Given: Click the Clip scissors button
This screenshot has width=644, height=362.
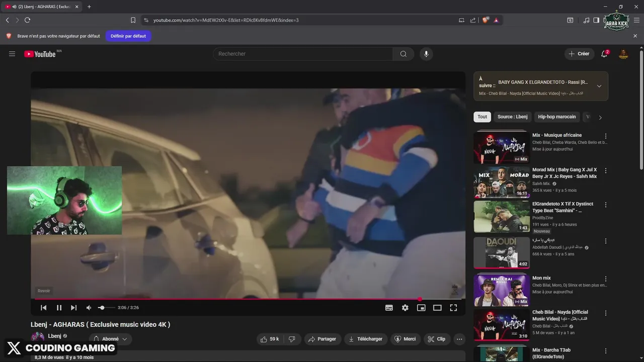Looking at the screenshot, I should click(x=437, y=339).
